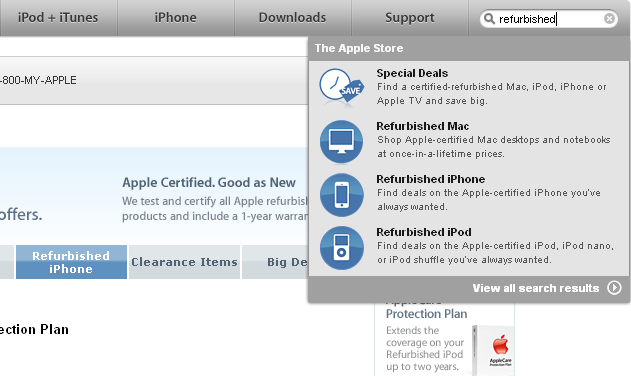Click 'Extends the coverage' sidebar text
Viewport: 631px width, 376px height.
click(x=425, y=349)
